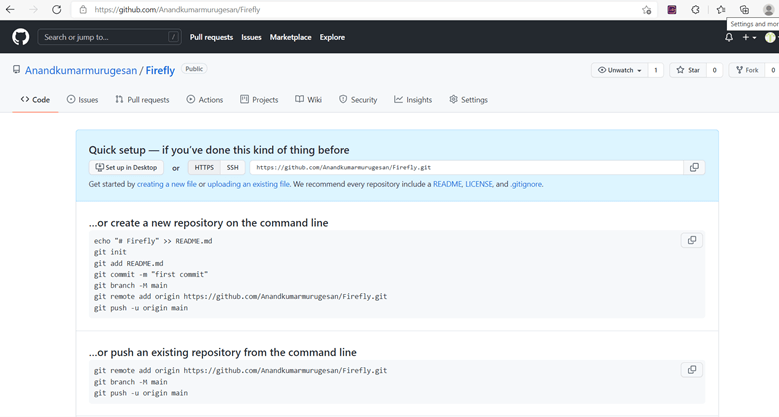Add page to favorites star icon
Viewport: 779px width, 417px height.
pos(646,10)
